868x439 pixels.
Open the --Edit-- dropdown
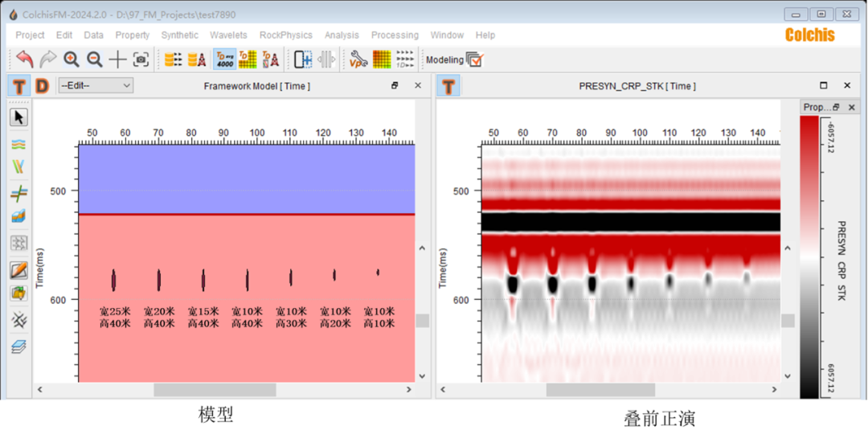[96, 85]
